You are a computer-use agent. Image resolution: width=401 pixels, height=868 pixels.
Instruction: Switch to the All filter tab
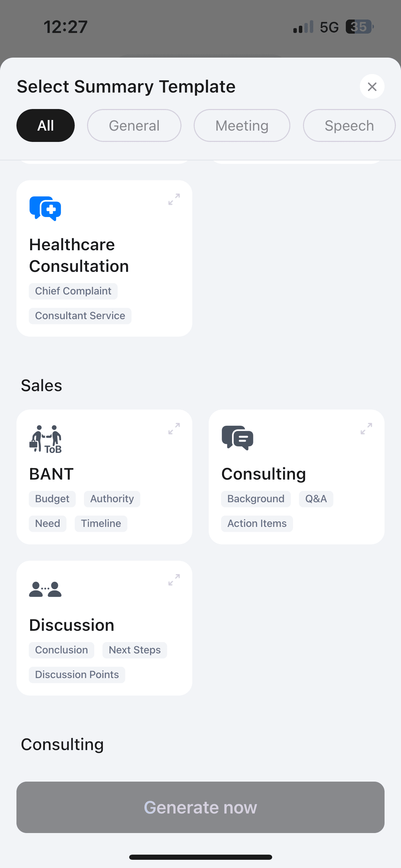tap(46, 125)
